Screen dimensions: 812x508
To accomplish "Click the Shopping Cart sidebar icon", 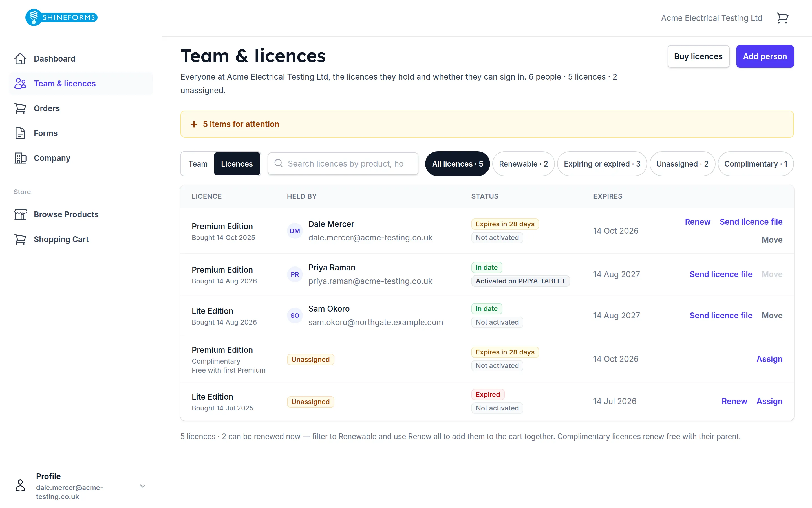I will 20,239.
